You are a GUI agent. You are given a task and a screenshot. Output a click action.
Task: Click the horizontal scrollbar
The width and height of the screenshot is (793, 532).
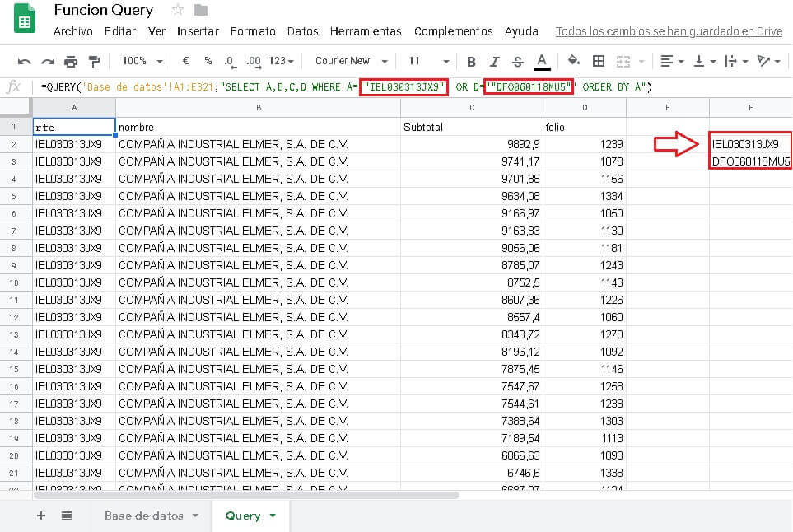pos(245,495)
